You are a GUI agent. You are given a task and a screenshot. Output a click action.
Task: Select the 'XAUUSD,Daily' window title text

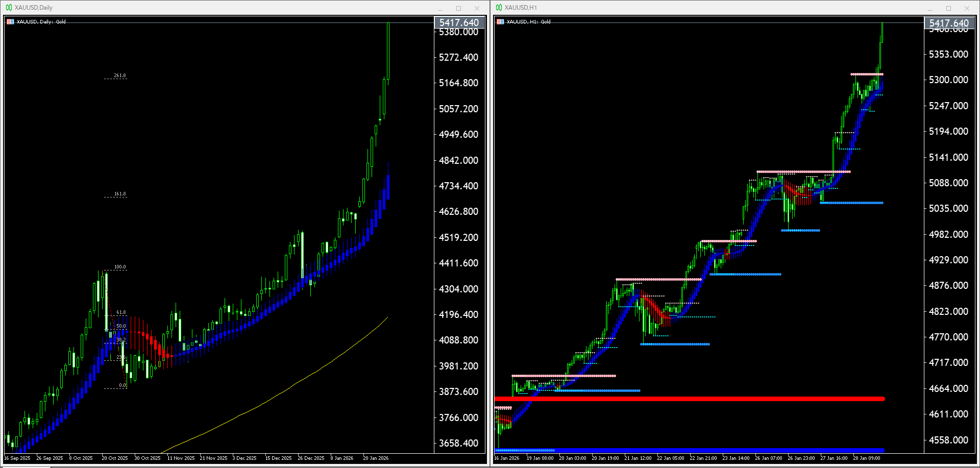pos(34,8)
